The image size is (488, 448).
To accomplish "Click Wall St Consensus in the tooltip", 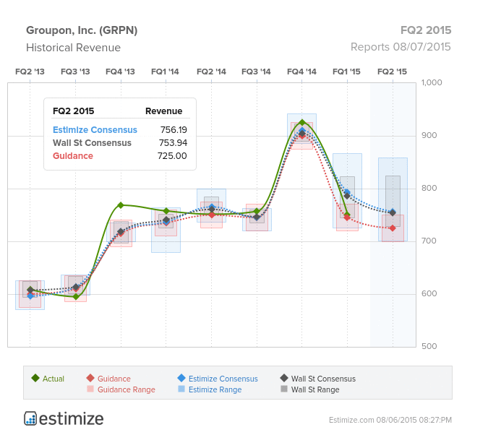I will [x=92, y=143].
